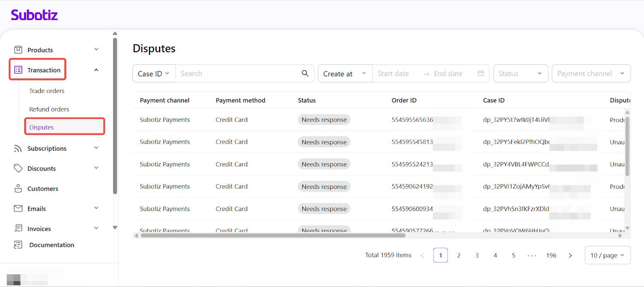The width and height of the screenshot is (644, 287).
Task: Open the Documentation link
Action: click(52, 245)
